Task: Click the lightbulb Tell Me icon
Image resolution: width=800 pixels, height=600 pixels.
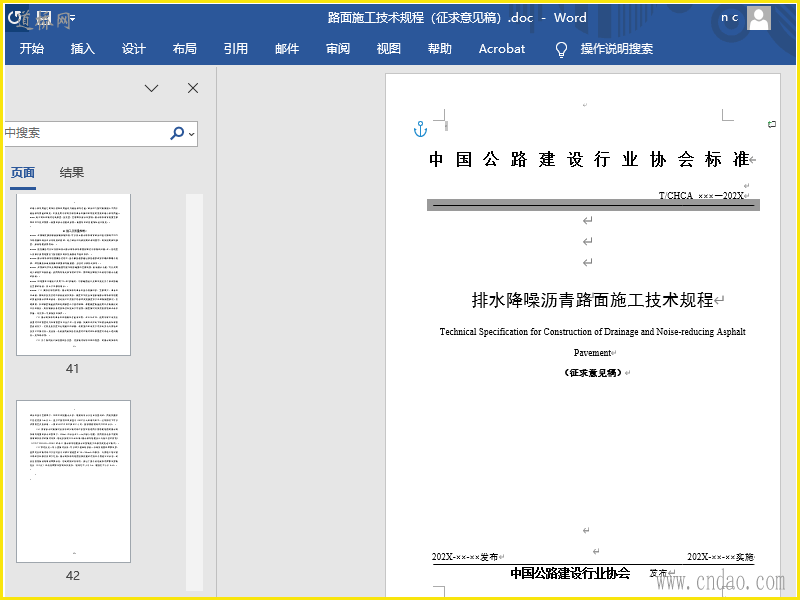Action: coord(561,49)
